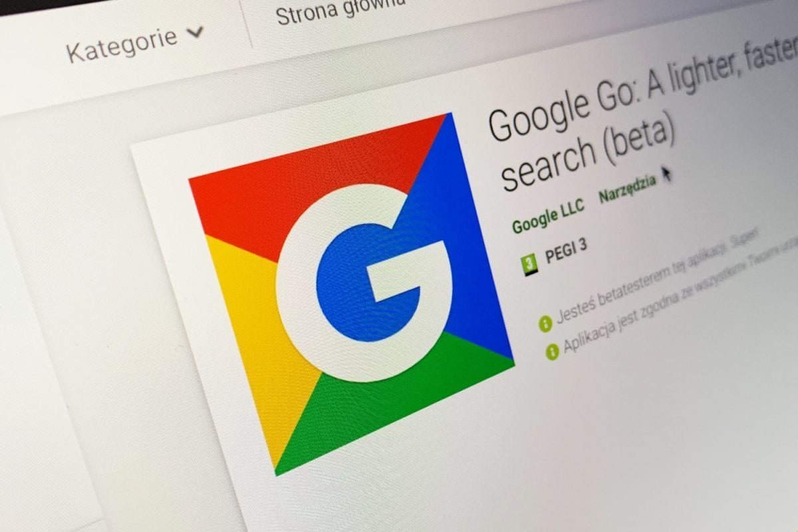798x532 pixels.
Task: Click the Google LLC developer link
Action: click(548, 215)
